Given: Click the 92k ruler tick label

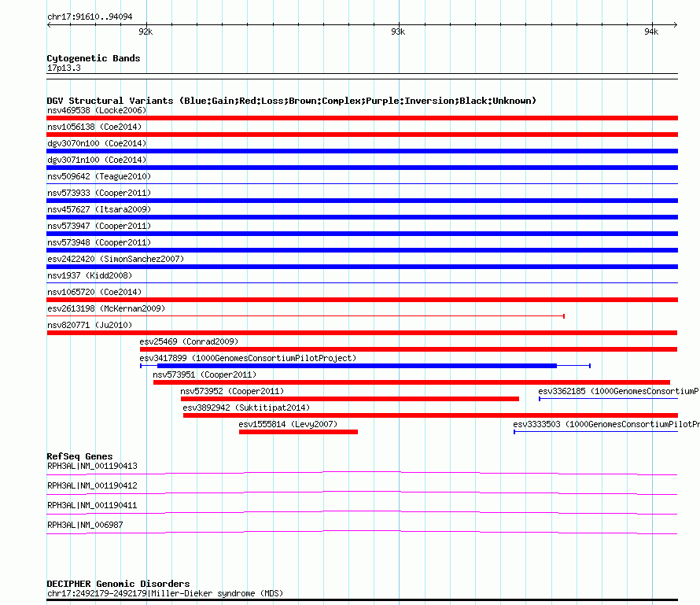Looking at the screenshot, I should pos(146,31).
